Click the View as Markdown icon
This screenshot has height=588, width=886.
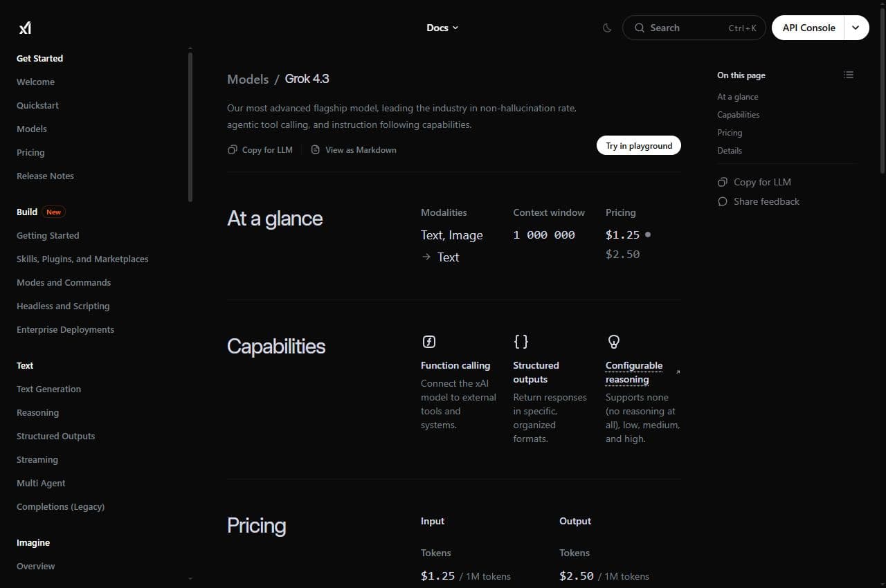316,149
